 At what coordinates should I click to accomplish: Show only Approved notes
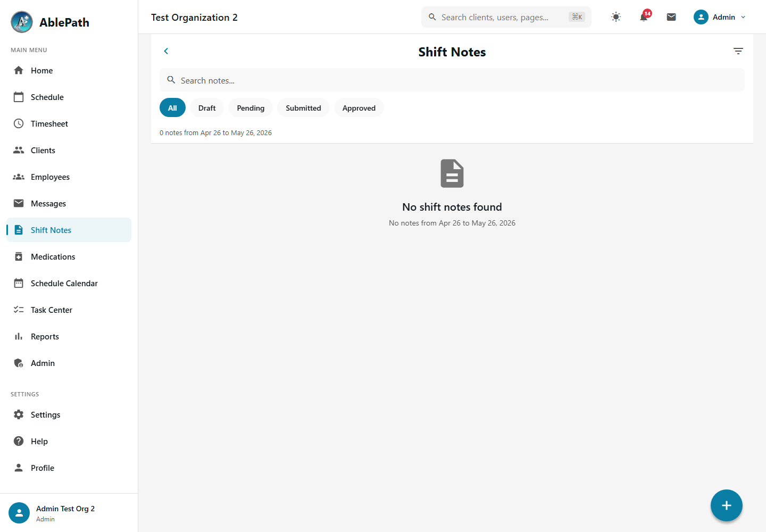tap(359, 107)
